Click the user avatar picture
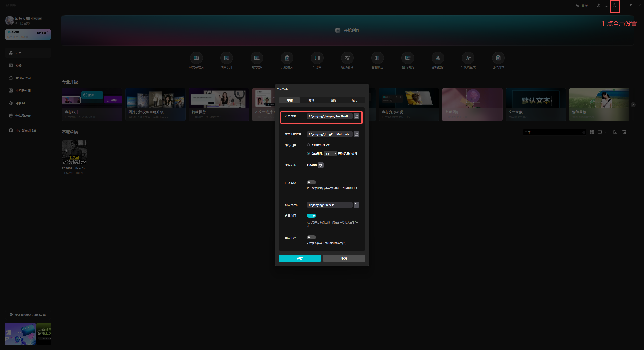 tap(10, 20)
